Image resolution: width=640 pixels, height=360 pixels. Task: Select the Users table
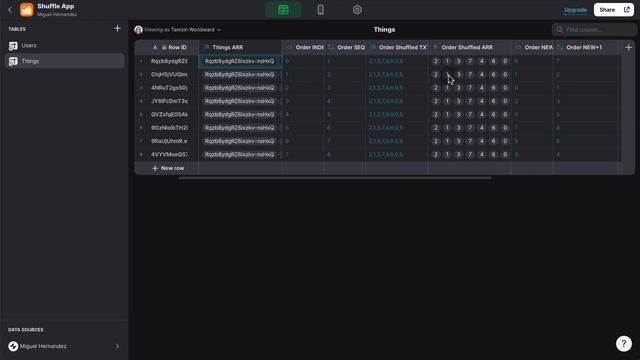coord(64,46)
